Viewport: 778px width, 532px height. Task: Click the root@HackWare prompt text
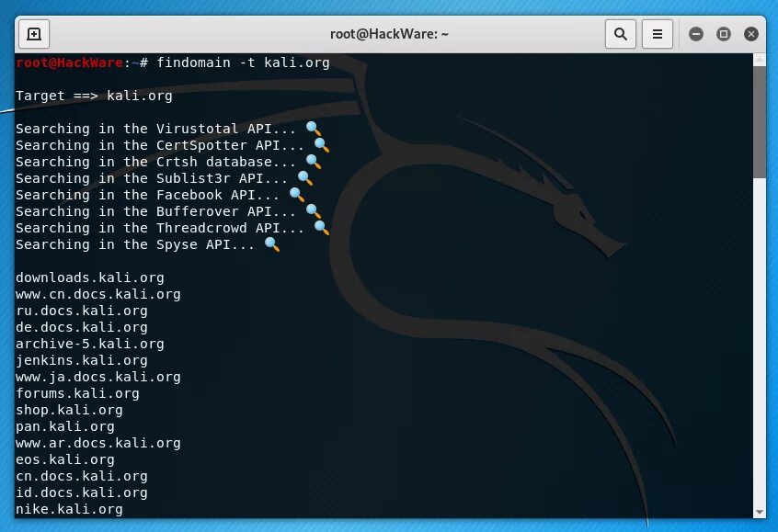70,63
